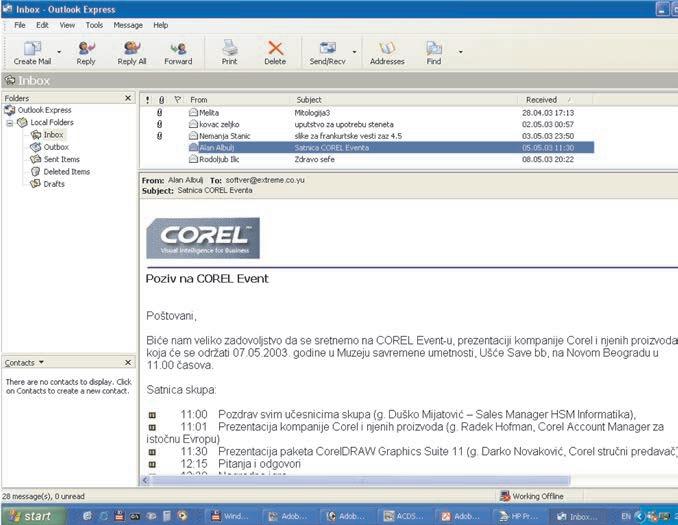This screenshot has width=678, height=525.
Task: Print the selected message
Action: click(230, 52)
